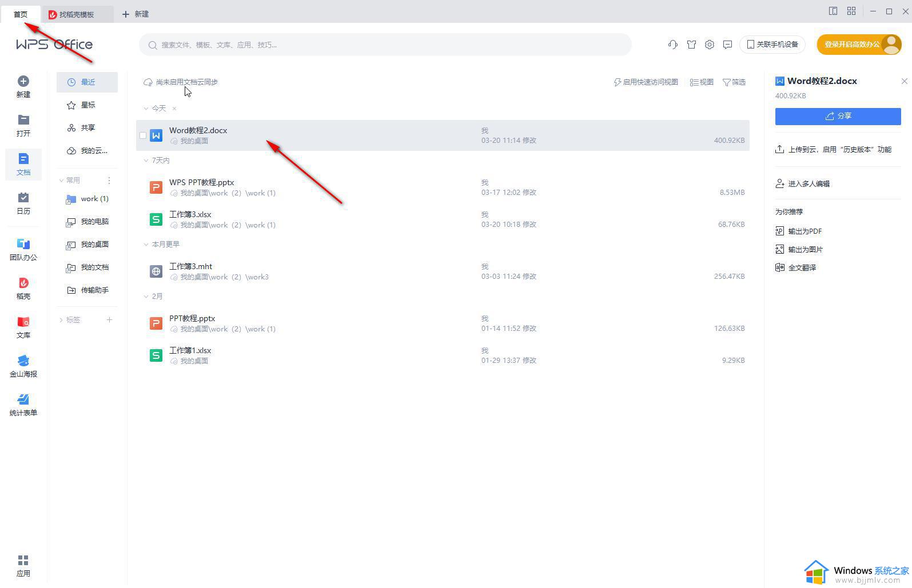Open the 应用 apps grid icon

coord(23,560)
